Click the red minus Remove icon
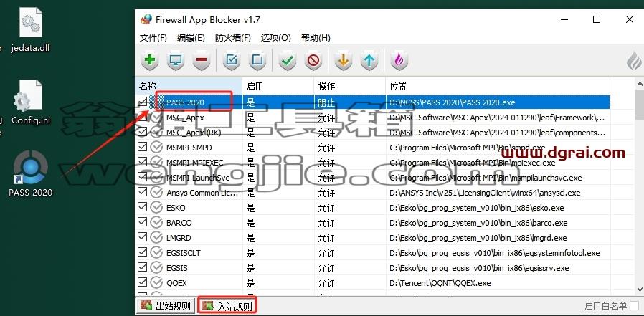644x316 pixels. point(202,61)
